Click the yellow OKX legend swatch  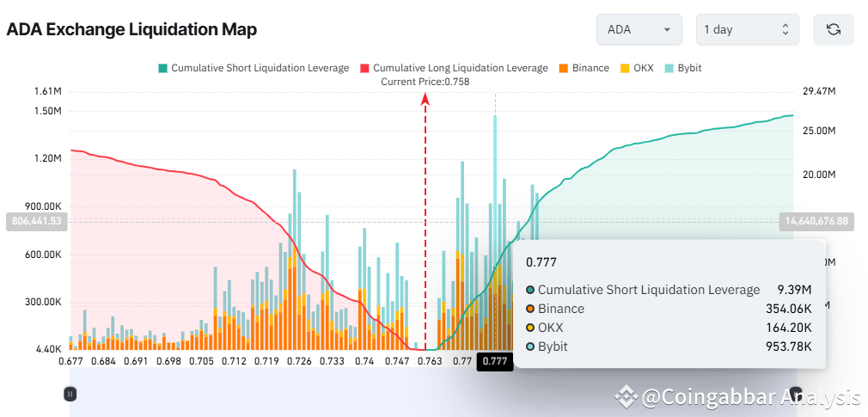point(625,68)
